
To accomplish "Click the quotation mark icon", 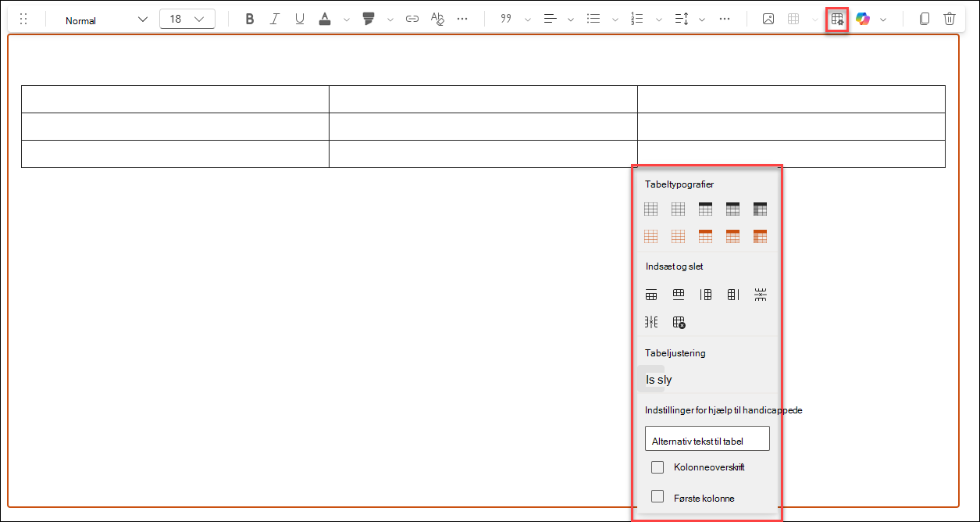I will (506, 20).
